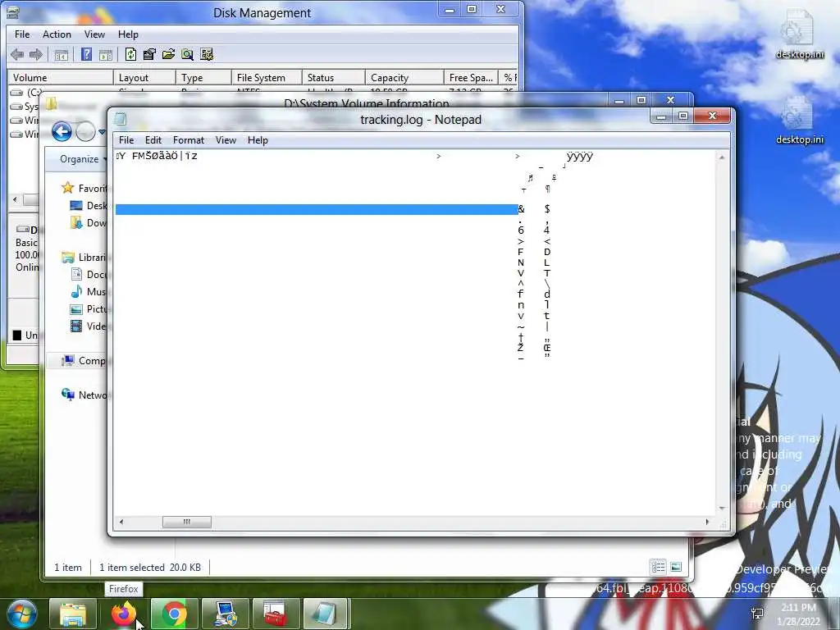
Task: Open Notepad Help menu
Action: click(x=258, y=140)
